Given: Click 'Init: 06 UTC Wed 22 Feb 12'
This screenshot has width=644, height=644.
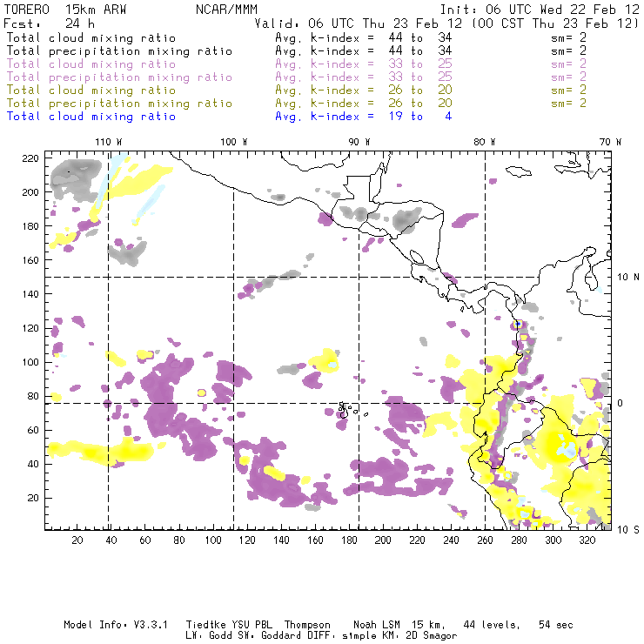Looking at the screenshot, I should coord(540,9).
